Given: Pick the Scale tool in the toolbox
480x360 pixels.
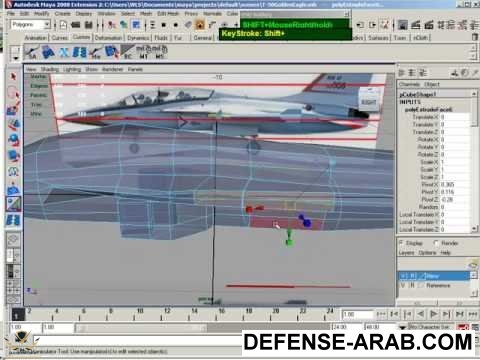Looking at the screenshot, I should pyautogui.click(x=13, y=156).
